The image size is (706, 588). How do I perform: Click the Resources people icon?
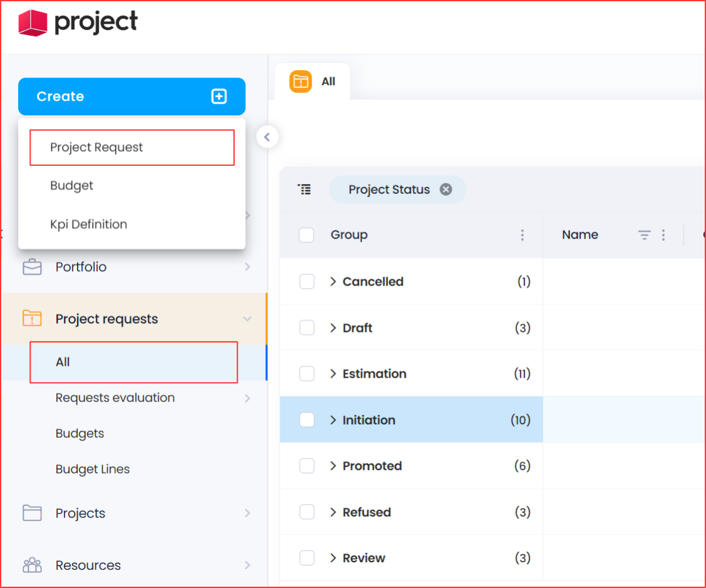pyautogui.click(x=32, y=565)
